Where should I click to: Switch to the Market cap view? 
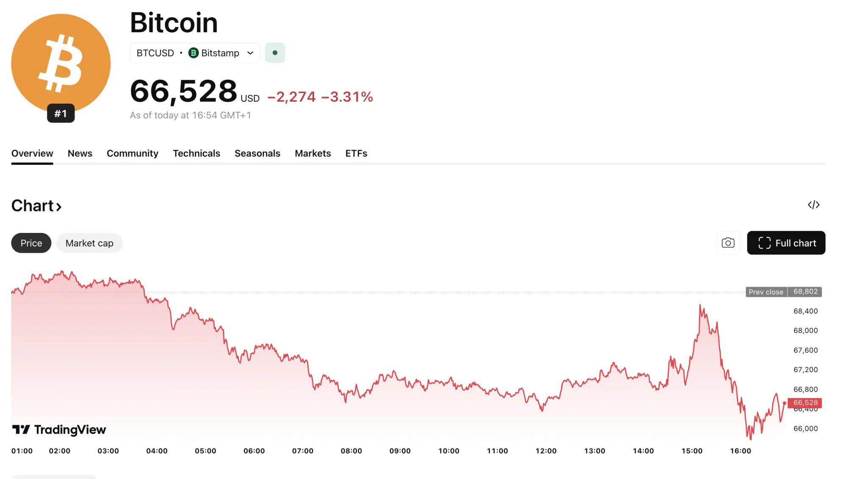click(x=89, y=243)
